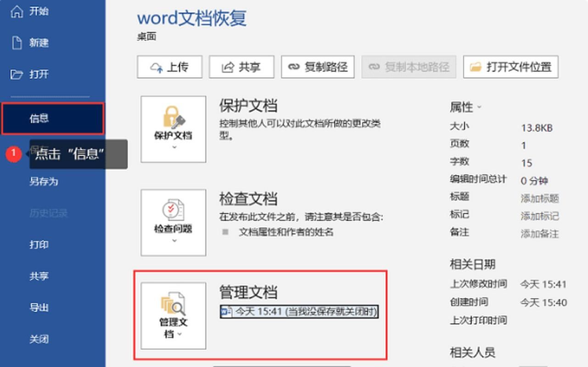Viewport: 588px width, 367px height.
Task: Click the 开始 home icon in sidebar
Action: click(x=17, y=11)
